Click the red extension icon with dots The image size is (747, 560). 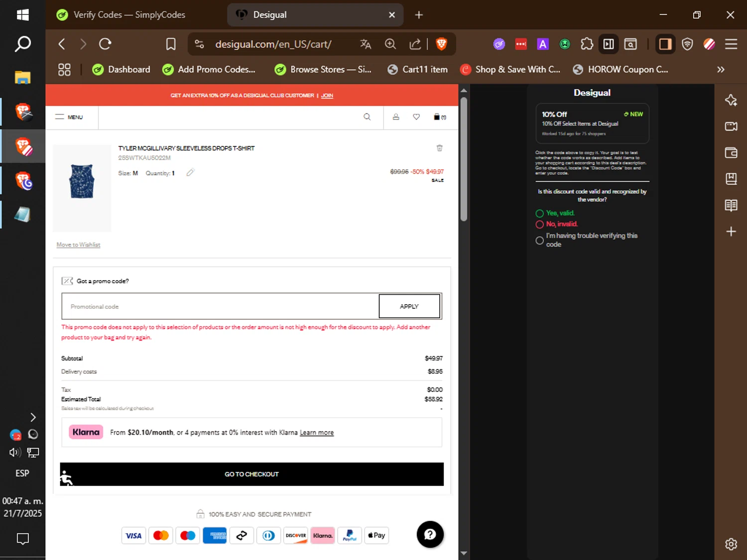coord(521,44)
